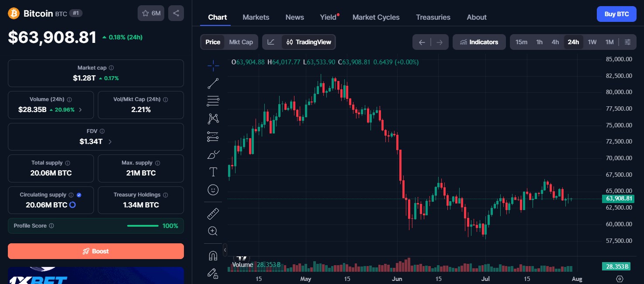Open the emoji icons tool
This screenshot has width=644, height=284.
[x=213, y=190]
